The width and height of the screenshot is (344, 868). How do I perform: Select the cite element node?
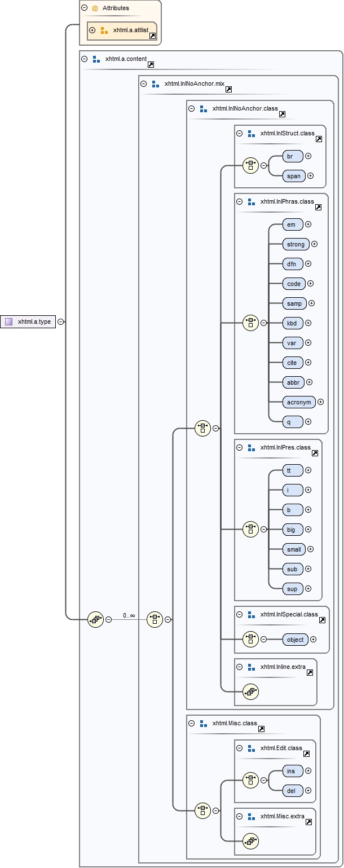(x=293, y=363)
